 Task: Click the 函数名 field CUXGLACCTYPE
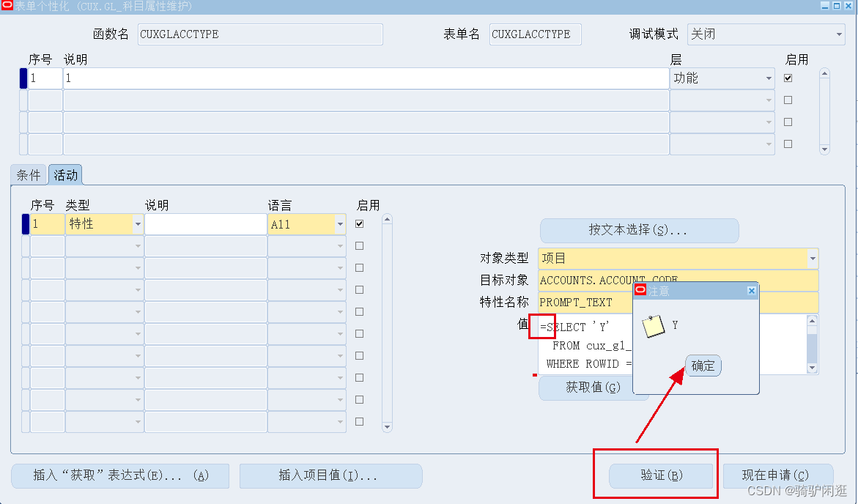pos(260,34)
